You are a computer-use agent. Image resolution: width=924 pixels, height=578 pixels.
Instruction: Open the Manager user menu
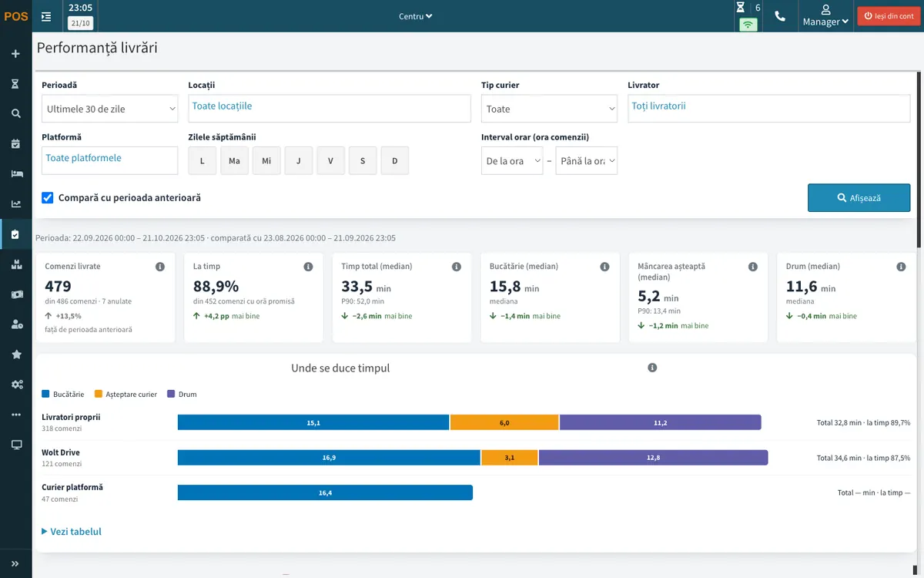825,15
